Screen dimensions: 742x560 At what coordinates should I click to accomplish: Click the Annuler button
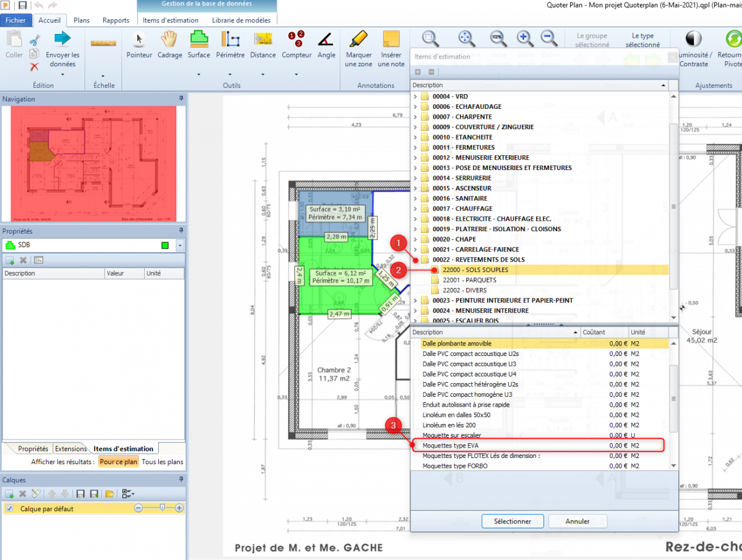[x=578, y=521]
